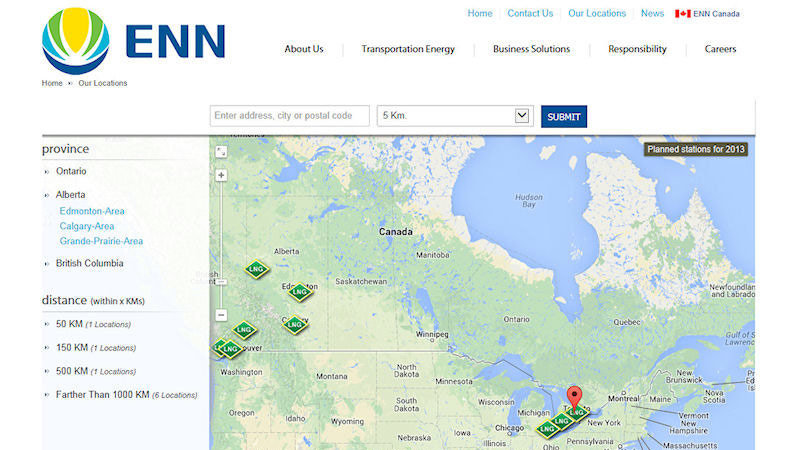Click the map zoom slider handle
The height and width of the screenshot is (450, 800).
coord(221,282)
